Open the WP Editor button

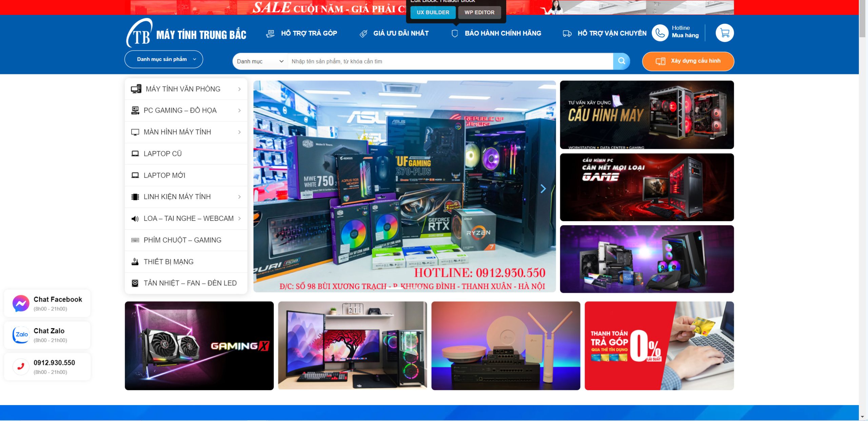click(479, 13)
